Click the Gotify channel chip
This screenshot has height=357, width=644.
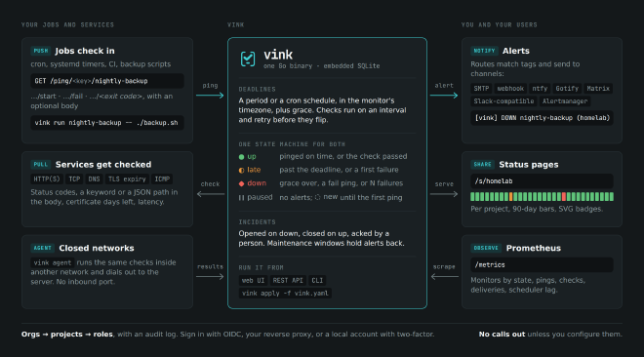tap(567, 89)
